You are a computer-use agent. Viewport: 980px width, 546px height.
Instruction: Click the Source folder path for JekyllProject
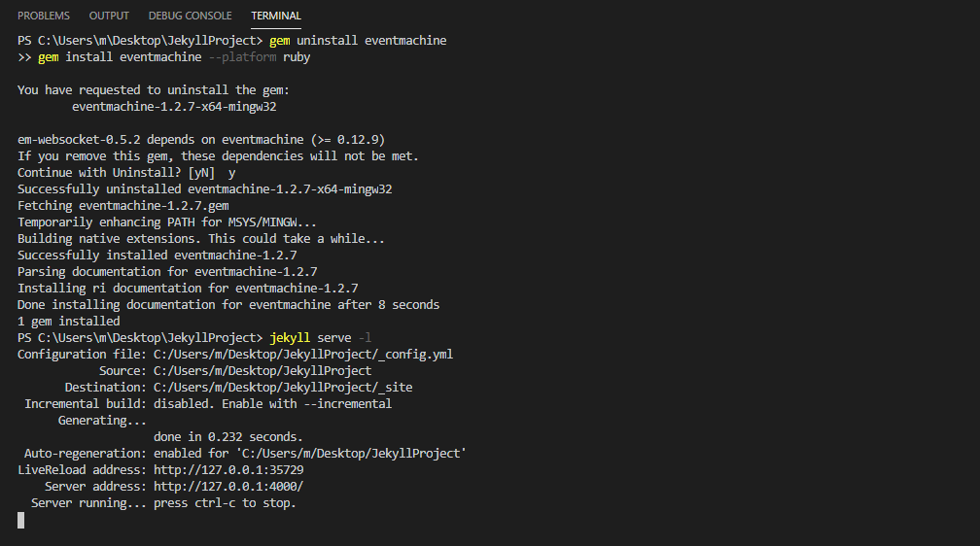(262, 370)
